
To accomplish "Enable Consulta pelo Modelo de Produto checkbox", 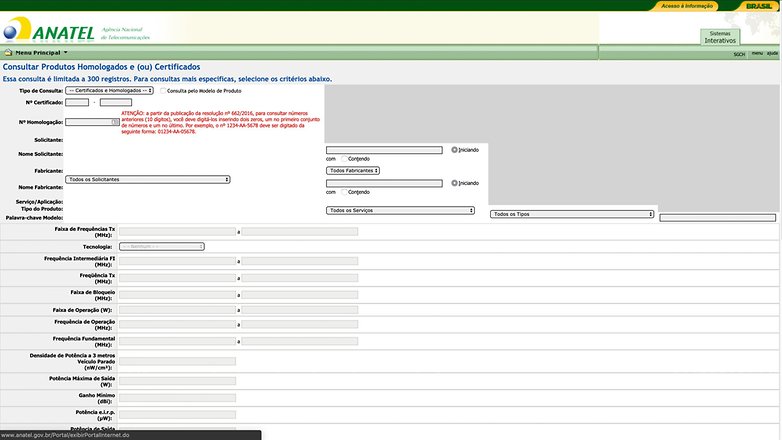I will [x=163, y=91].
